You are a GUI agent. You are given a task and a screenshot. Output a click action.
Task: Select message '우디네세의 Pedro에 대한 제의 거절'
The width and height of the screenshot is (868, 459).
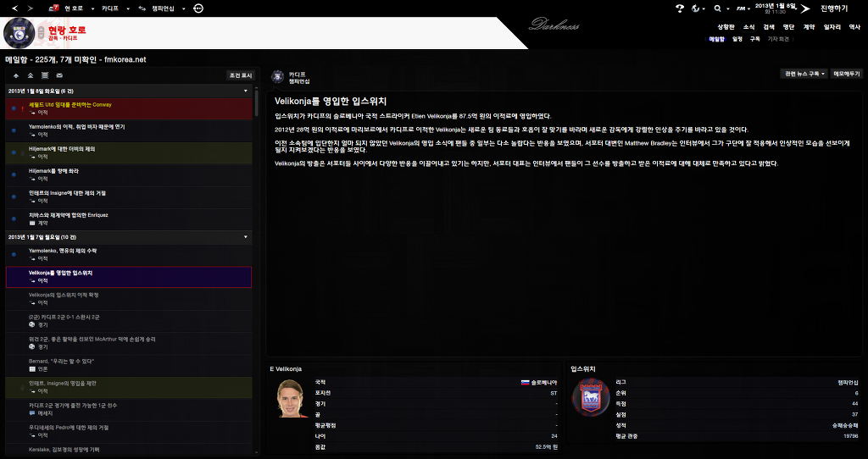[x=129, y=431]
